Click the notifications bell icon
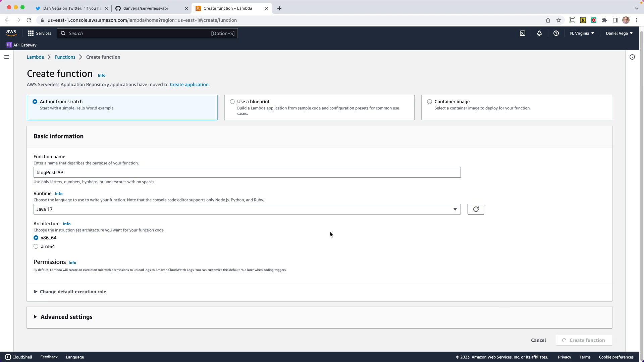Screen dimensions: 644x362 click(539, 33)
